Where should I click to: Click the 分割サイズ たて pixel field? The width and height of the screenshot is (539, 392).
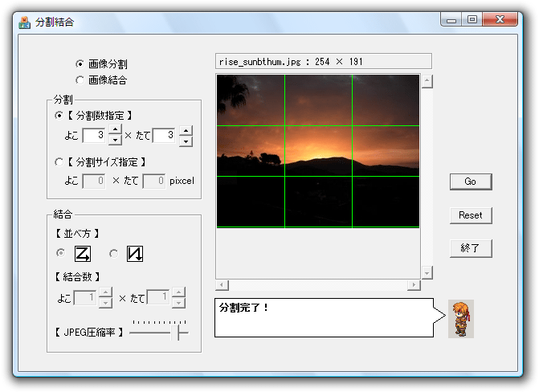tap(154, 181)
